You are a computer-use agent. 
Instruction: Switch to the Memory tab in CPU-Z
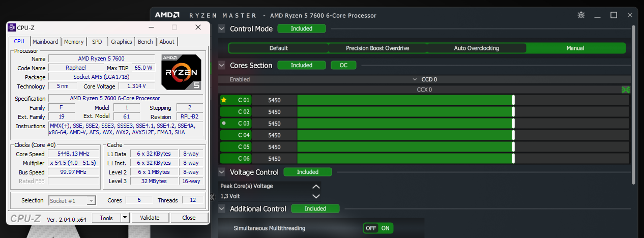tap(74, 42)
